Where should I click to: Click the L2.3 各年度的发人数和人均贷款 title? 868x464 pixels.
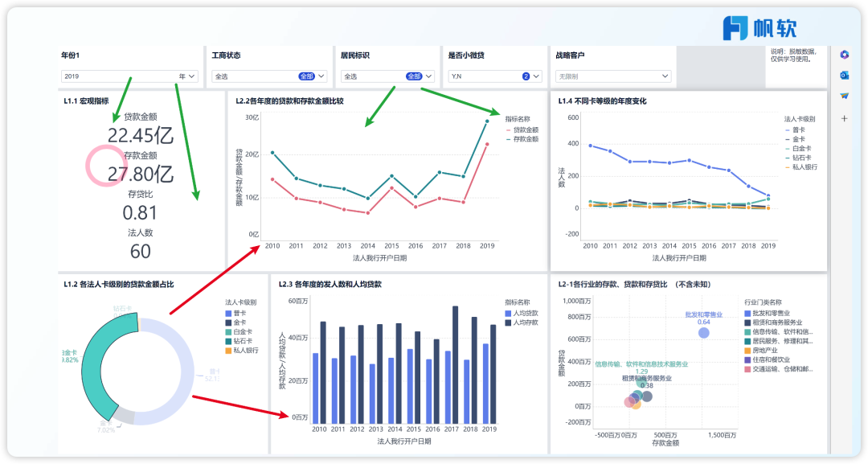click(x=330, y=284)
